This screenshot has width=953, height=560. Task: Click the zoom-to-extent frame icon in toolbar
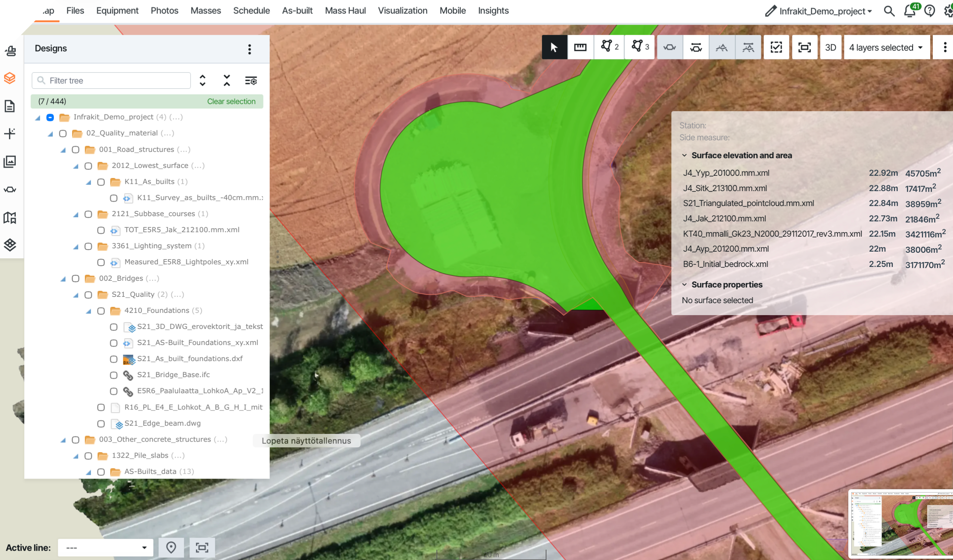click(x=804, y=47)
